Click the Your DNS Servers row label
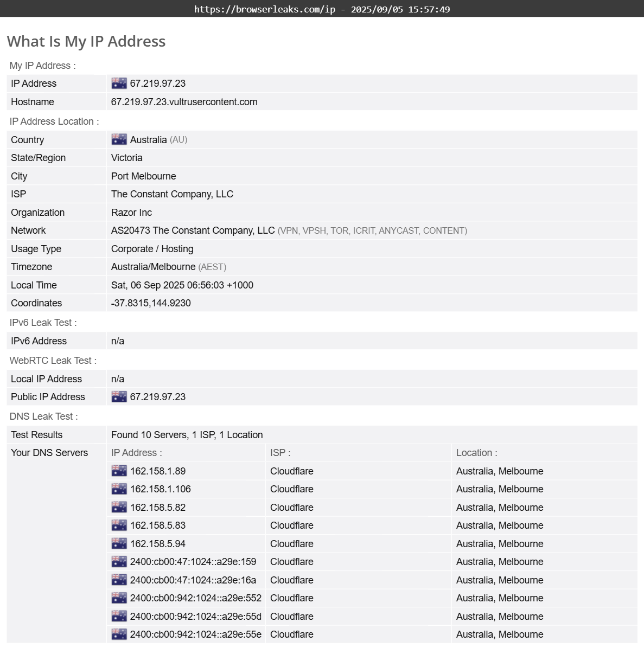The width and height of the screenshot is (644, 648). pyautogui.click(x=49, y=453)
